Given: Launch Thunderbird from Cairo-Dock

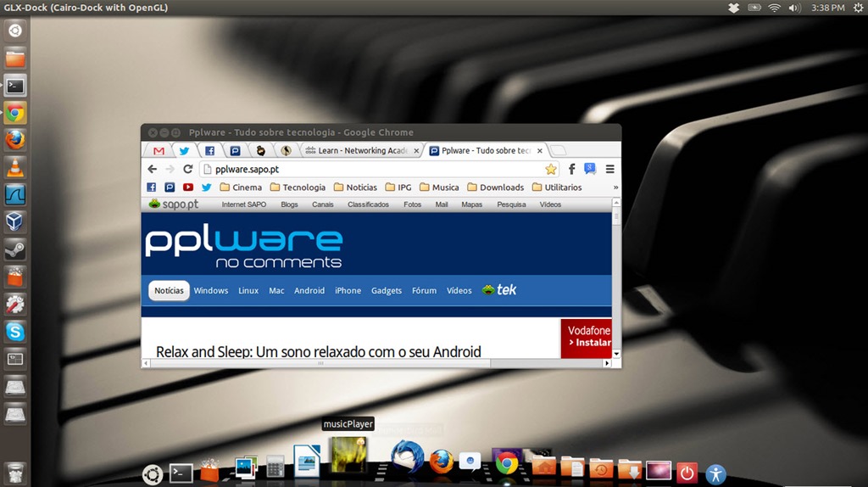Looking at the screenshot, I should click(408, 457).
